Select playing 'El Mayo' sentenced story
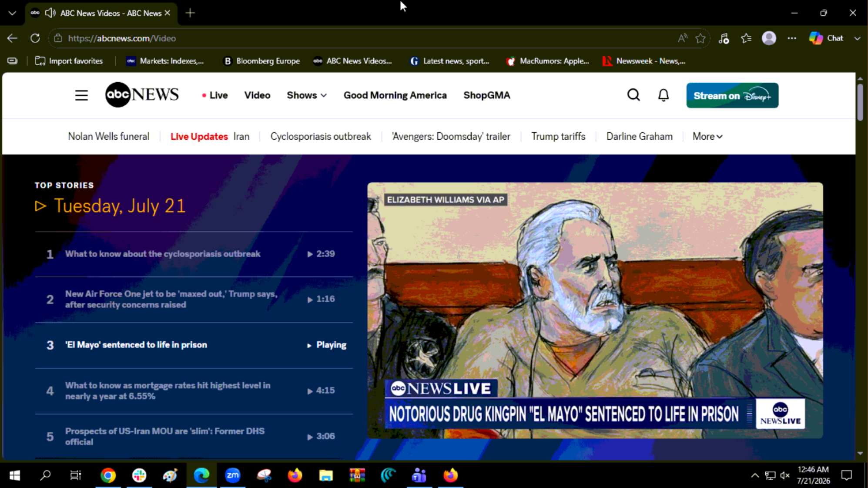 (194, 345)
